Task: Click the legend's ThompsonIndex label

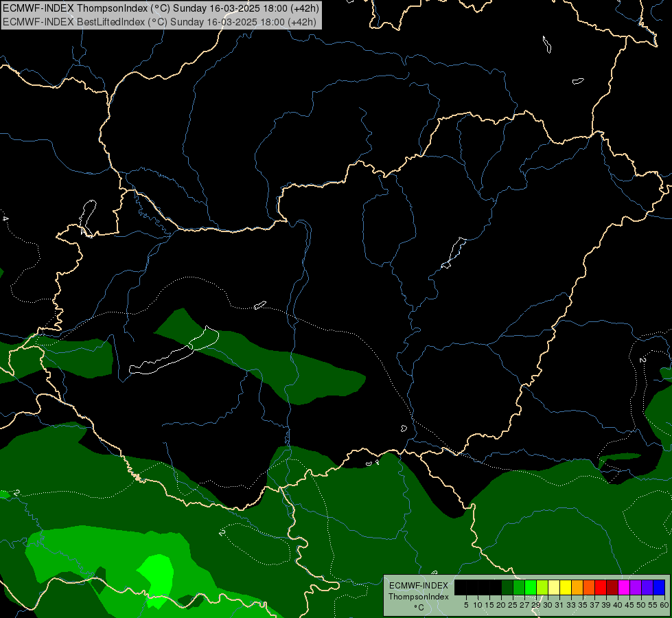Action: 419,597
